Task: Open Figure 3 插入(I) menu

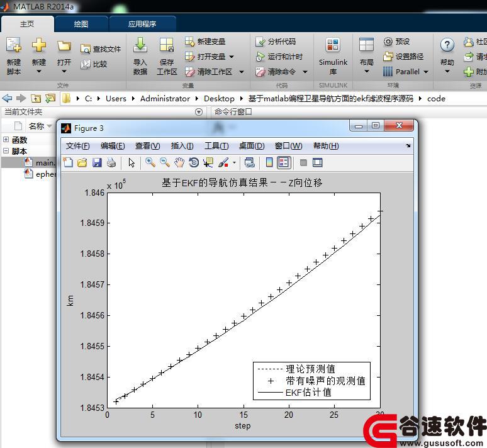Action: pyautogui.click(x=182, y=146)
